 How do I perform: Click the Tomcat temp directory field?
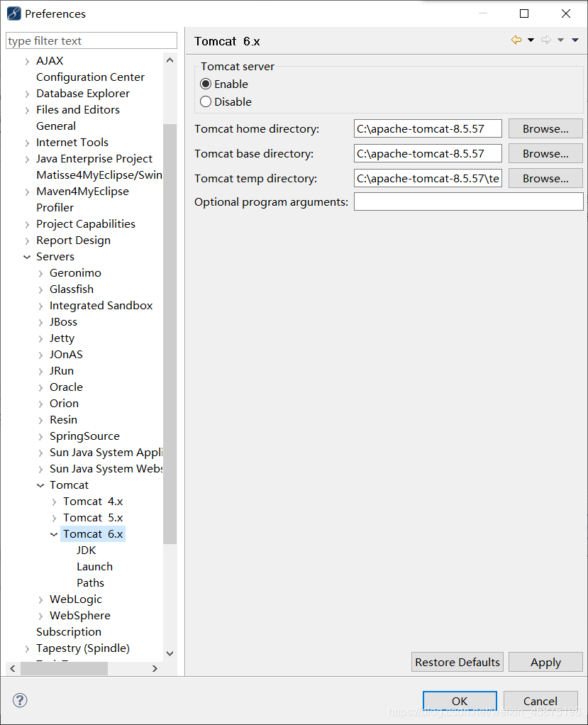tap(428, 179)
